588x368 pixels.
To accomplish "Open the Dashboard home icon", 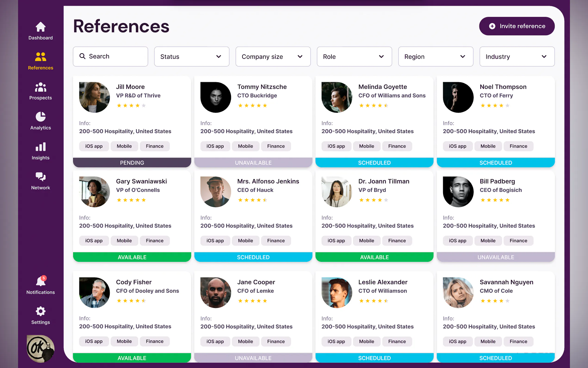I will [40, 27].
